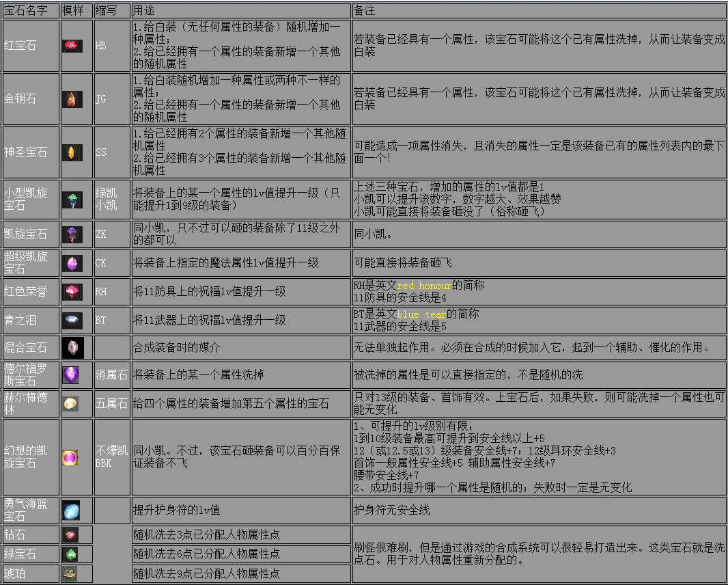Click the 勇气海蓝宝石 blue gem icon
Screen dimensions: 728x585
click(71, 510)
